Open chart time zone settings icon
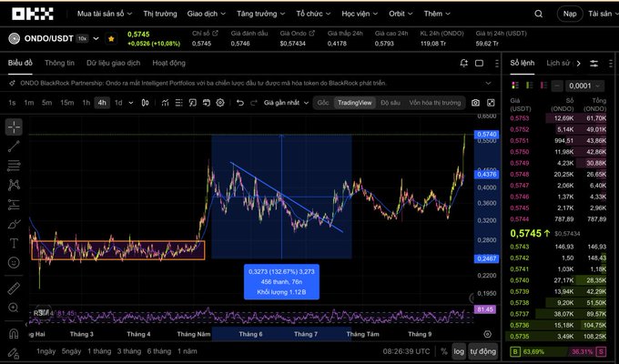The width and height of the screenshot is (619, 364). coord(488,334)
